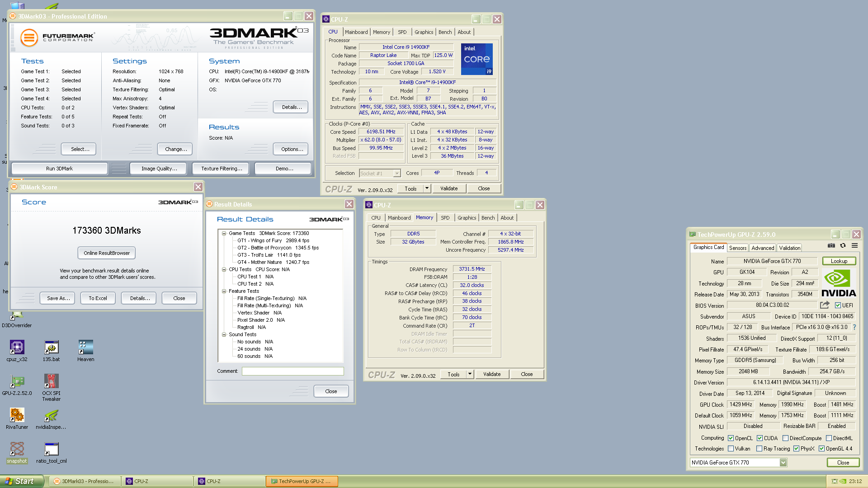The image size is (868, 488).
Task: Toggle the DirectML checkbox
Action: pyautogui.click(x=829, y=438)
